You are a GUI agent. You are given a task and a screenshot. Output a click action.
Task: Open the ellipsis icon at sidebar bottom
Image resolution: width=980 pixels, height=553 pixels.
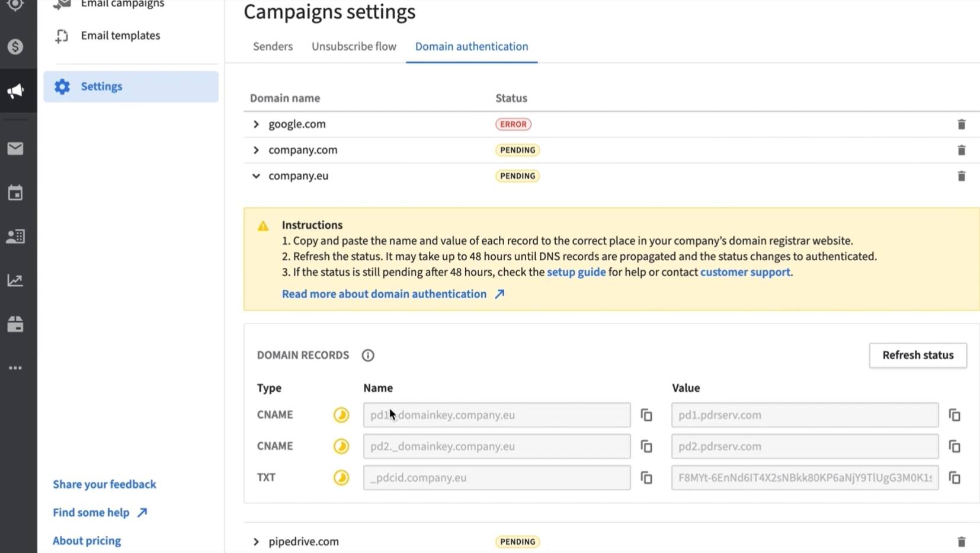coord(15,367)
